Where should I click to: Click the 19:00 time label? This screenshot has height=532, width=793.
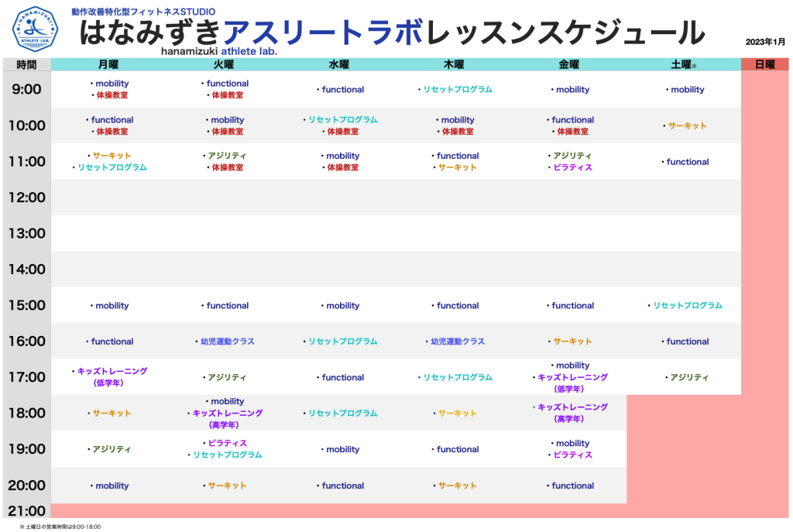[27, 449]
